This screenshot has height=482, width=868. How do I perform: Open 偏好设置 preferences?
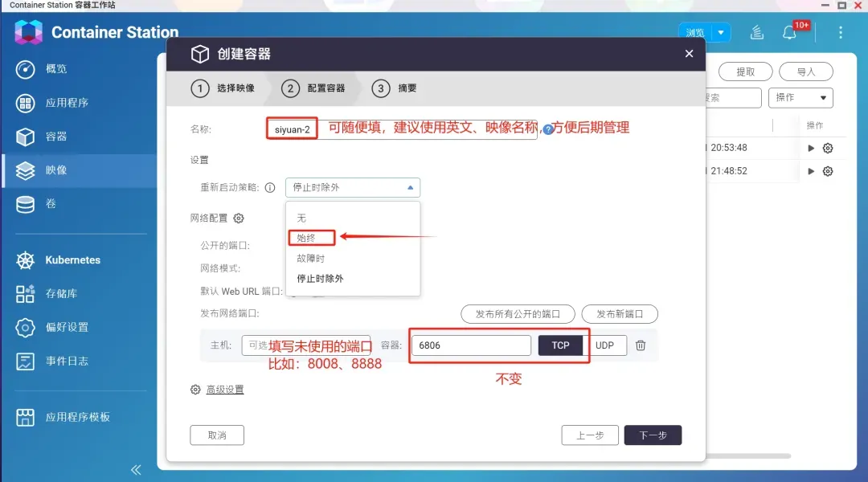pos(67,328)
